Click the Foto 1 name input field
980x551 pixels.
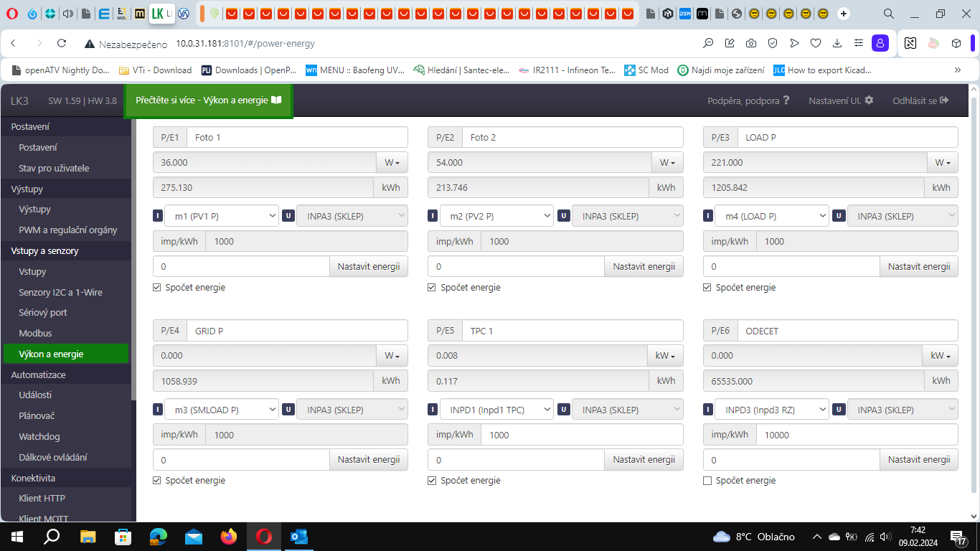[297, 137]
